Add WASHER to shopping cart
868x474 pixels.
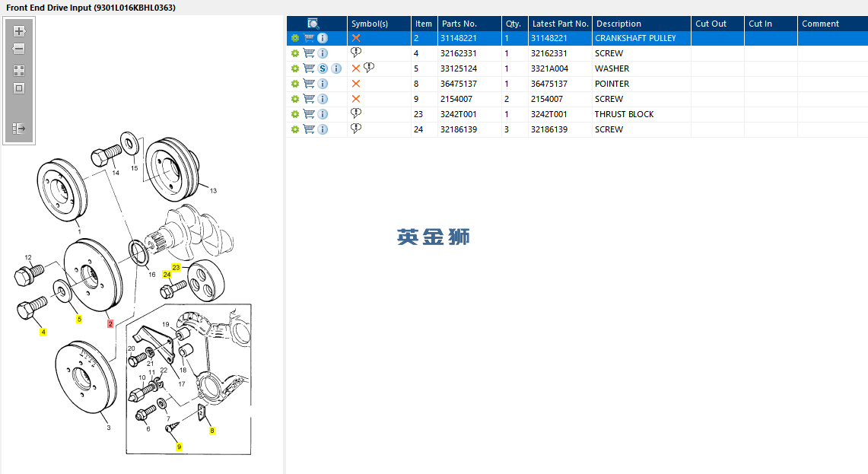click(309, 68)
